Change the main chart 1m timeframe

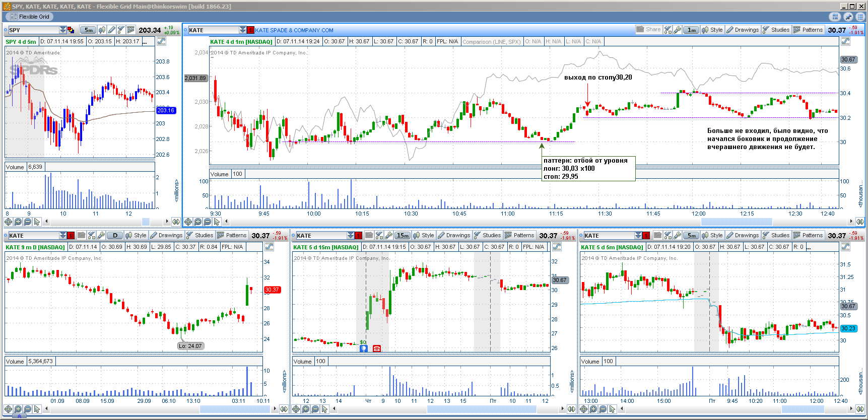(x=692, y=30)
